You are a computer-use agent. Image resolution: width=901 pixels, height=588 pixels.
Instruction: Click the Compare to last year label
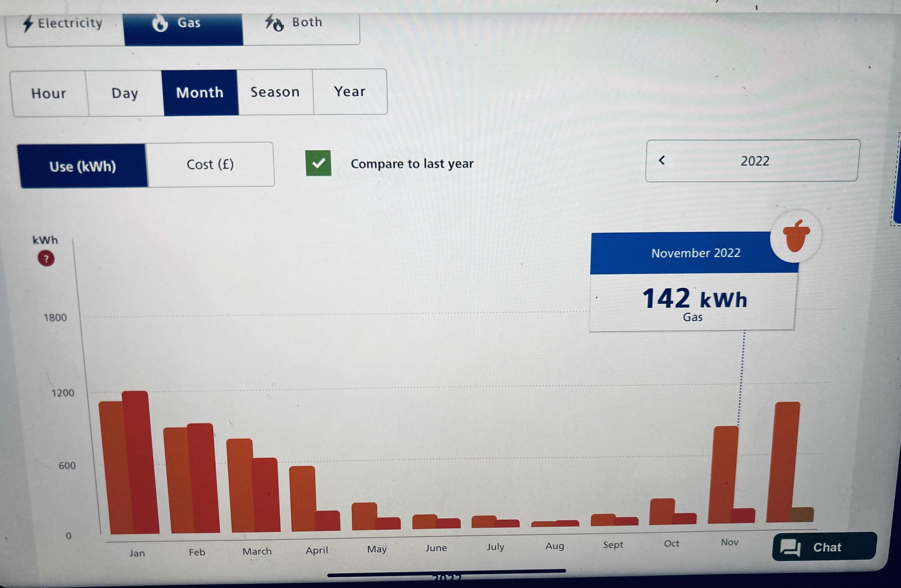(x=412, y=163)
